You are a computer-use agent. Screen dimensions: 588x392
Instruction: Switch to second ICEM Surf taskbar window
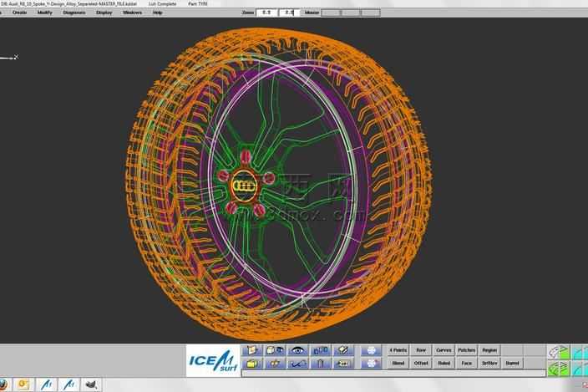[69, 384]
